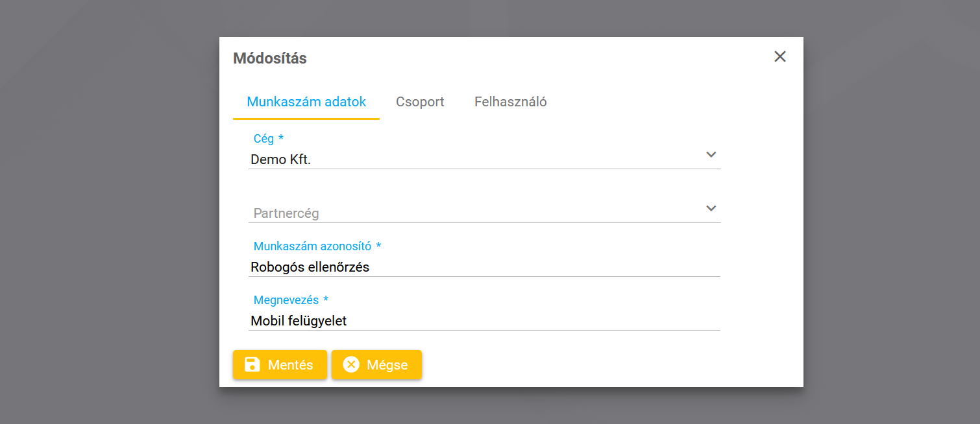The width and height of the screenshot is (980, 424).
Task: Click the floppy disk icon on Mentés
Action: 252,364
